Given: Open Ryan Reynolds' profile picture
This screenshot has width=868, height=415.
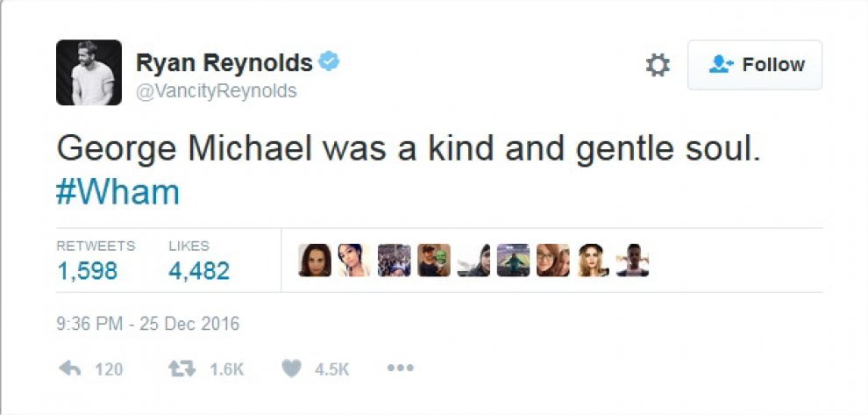Looking at the screenshot, I should tap(89, 72).
